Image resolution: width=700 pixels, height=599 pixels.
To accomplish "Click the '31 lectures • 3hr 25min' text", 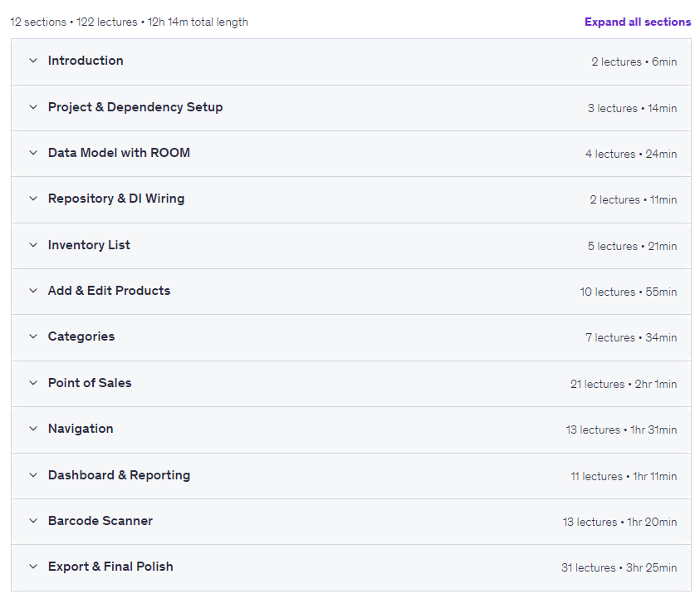I will [619, 567].
